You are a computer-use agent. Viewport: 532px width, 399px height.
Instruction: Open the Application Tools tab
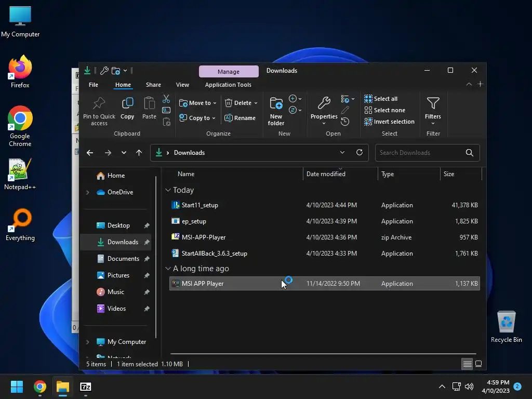click(228, 85)
